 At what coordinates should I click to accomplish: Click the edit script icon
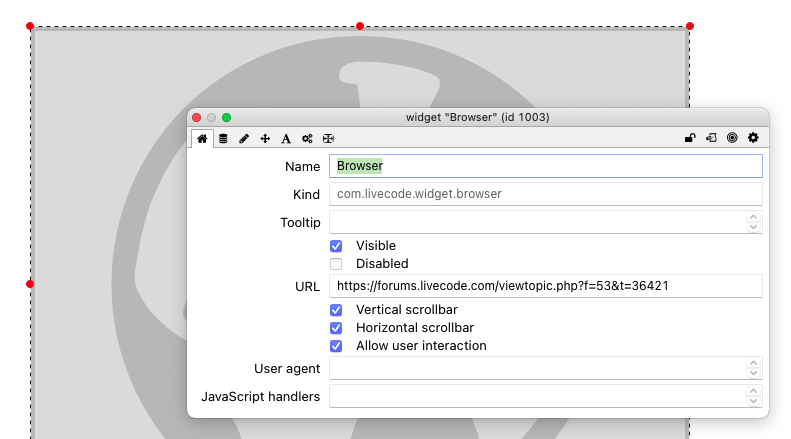pos(711,138)
